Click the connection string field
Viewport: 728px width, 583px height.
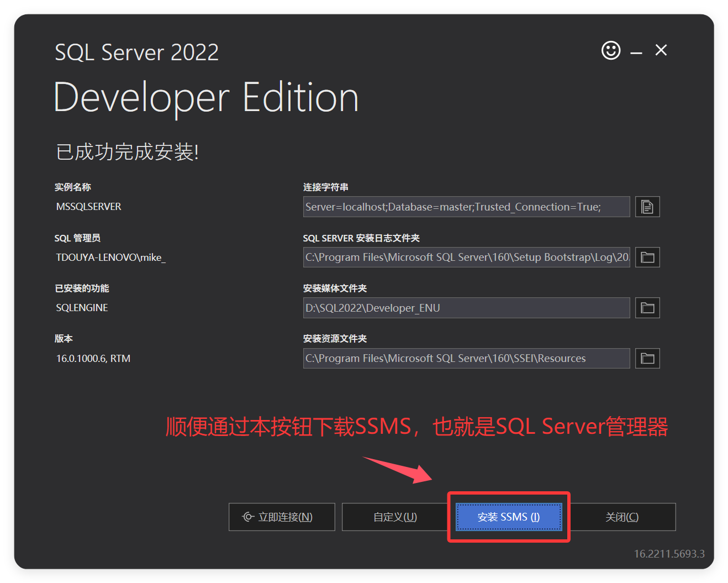coord(466,207)
